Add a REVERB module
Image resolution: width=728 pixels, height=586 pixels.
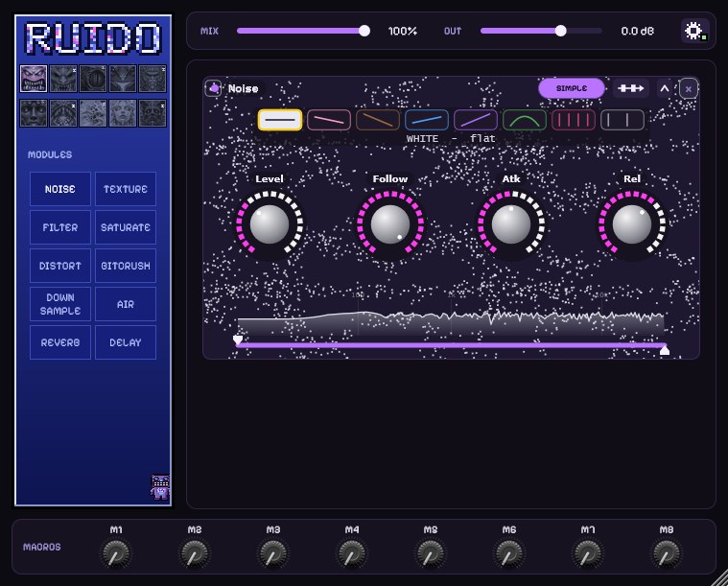[x=60, y=342]
